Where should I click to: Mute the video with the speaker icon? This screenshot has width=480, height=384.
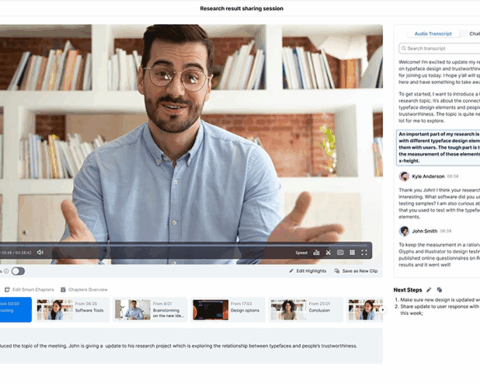click(x=40, y=252)
